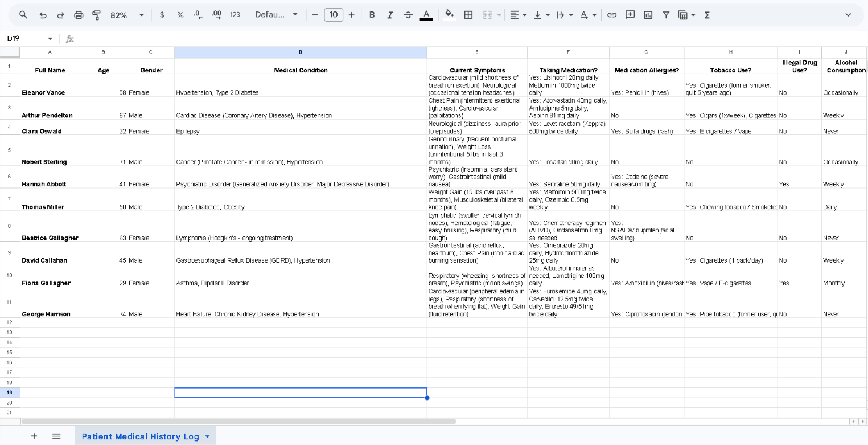Print the spreadsheet
Viewport: 868px width, 445px height.
point(79,15)
